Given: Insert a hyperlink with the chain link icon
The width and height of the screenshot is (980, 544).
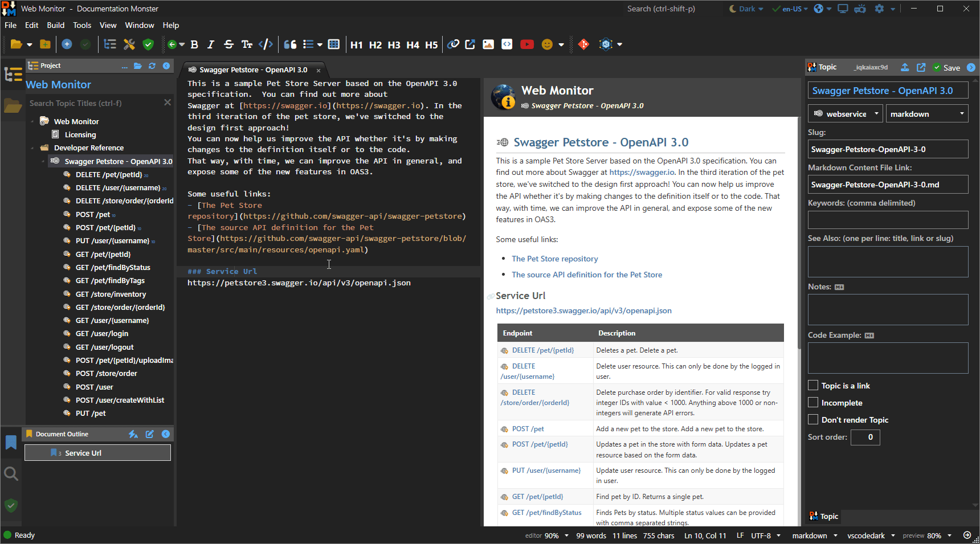Looking at the screenshot, I should [x=453, y=44].
